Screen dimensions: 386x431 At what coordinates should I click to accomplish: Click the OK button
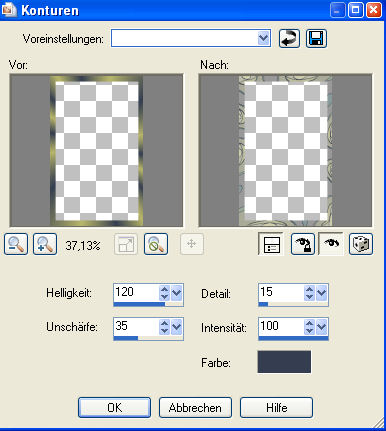pyautogui.click(x=115, y=407)
